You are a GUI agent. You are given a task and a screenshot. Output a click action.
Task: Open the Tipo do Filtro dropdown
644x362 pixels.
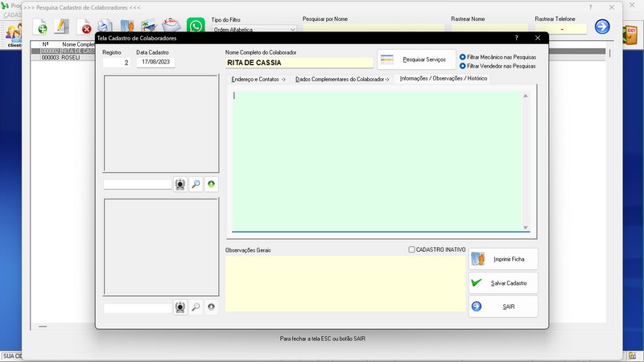(291, 30)
